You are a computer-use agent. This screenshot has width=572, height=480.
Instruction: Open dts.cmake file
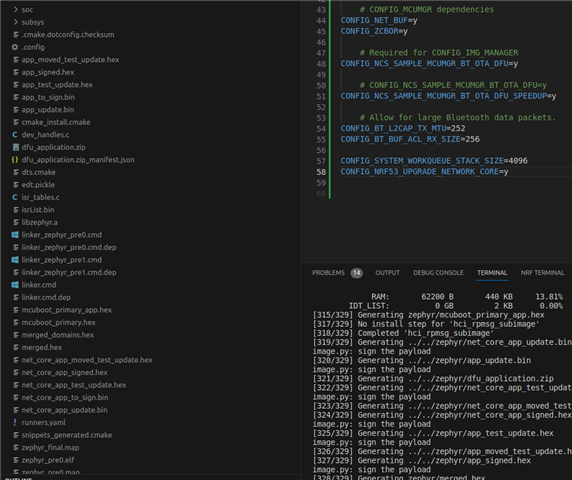click(x=38, y=172)
